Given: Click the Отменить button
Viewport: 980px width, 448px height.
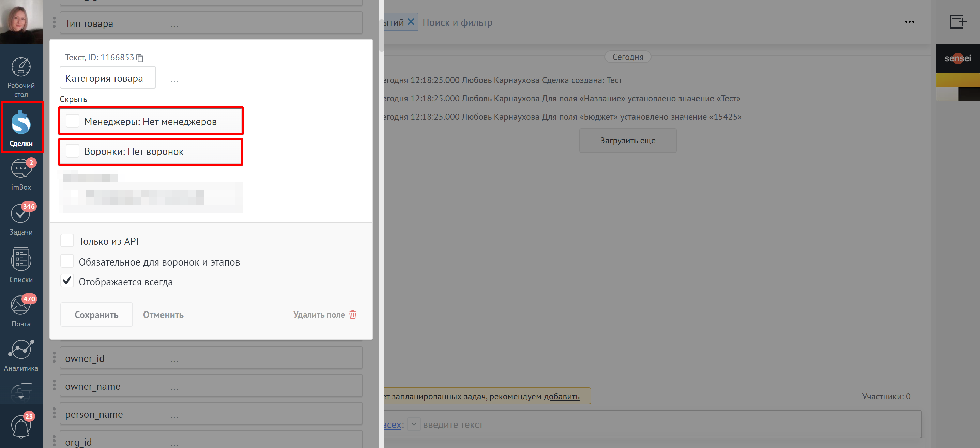Looking at the screenshot, I should pos(163,315).
